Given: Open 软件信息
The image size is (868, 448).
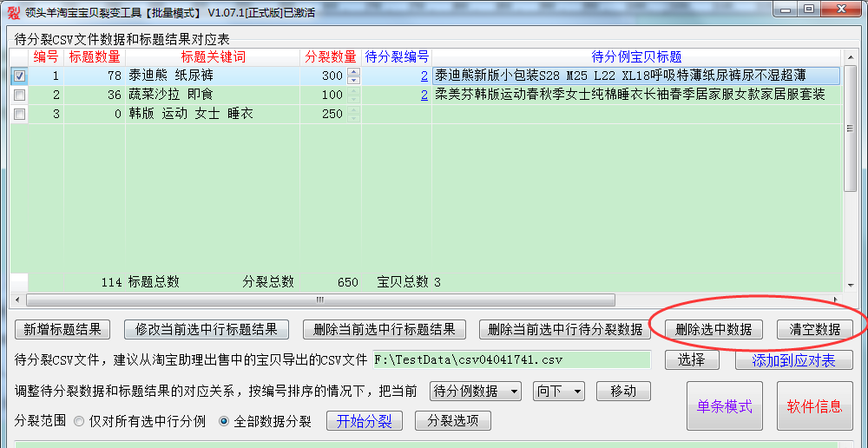Looking at the screenshot, I should (814, 406).
